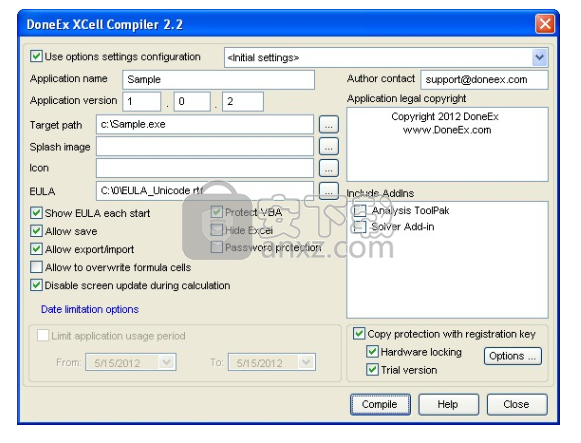
Task: Toggle the Hardware locking checkbox
Action: (x=372, y=352)
